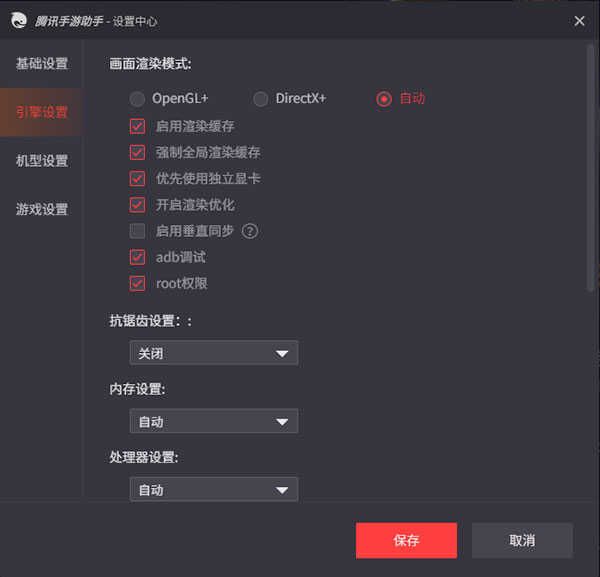Toggle the root权限 checkbox
The height and width of the screenshot is (577, 600).
click(x=137, y=283)
